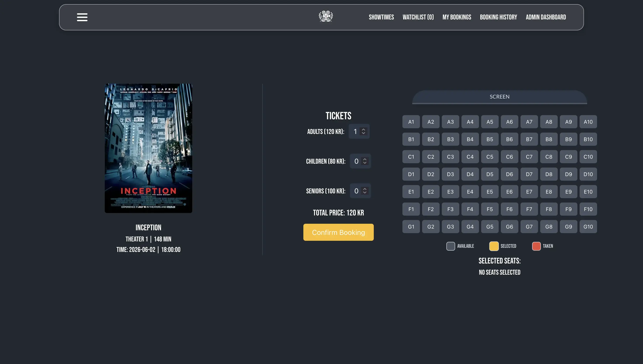Choose seat E7
643x364 pixels.
(529, 192)
